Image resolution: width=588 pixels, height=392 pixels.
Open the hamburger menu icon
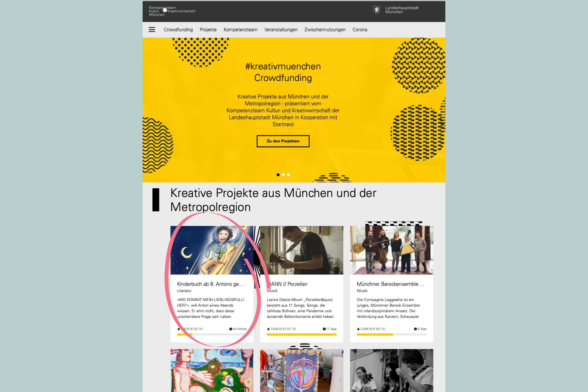coord(152,29)
